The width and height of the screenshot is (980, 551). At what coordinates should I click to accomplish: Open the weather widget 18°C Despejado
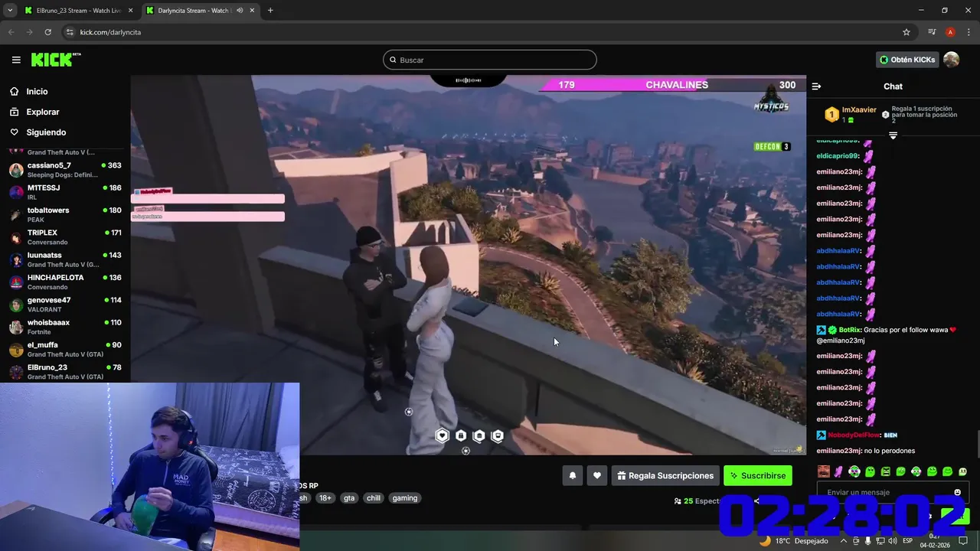click(793, 540)
